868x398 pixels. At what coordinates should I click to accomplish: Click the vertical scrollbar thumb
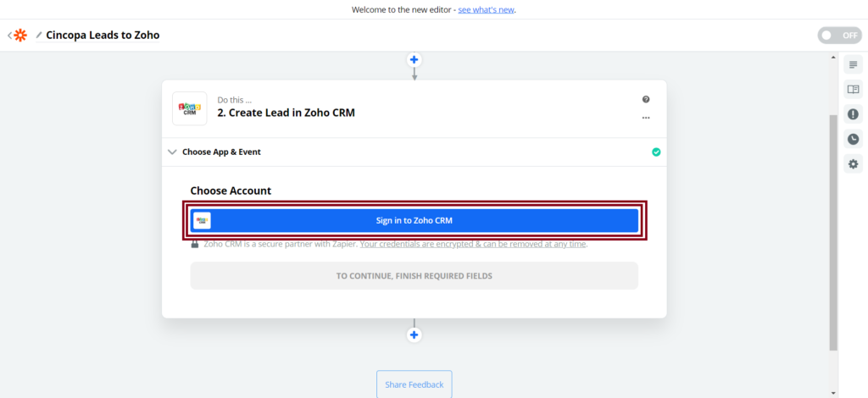[833, 229]
